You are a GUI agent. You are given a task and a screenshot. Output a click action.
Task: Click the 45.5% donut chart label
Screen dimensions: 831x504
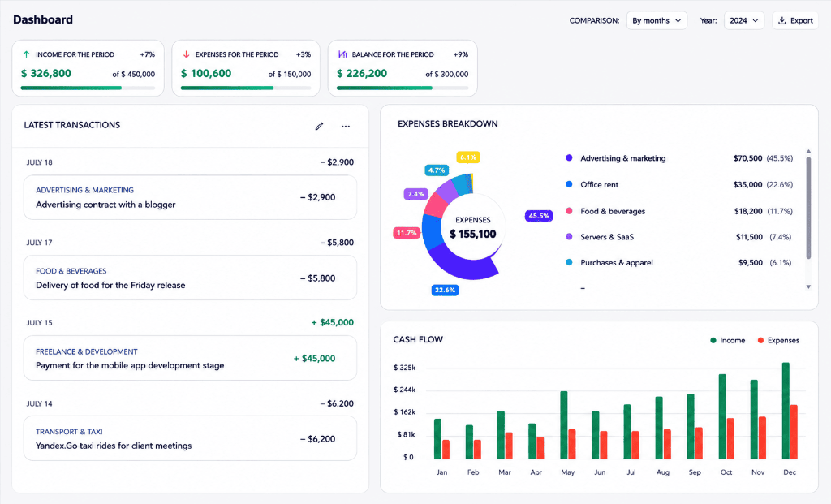point(539,216)
